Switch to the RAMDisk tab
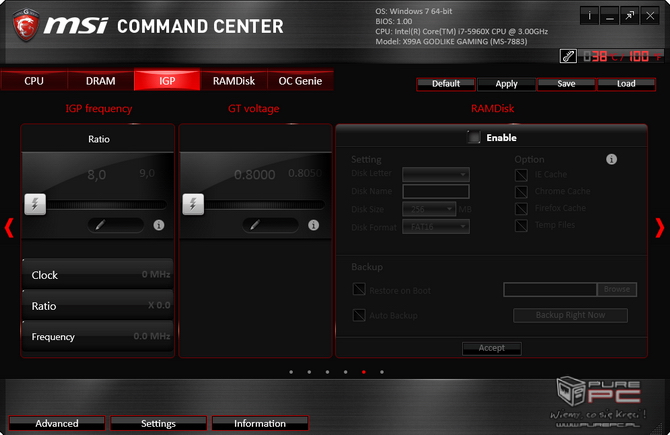The image size is (670, 435). (x=234, y=81)
